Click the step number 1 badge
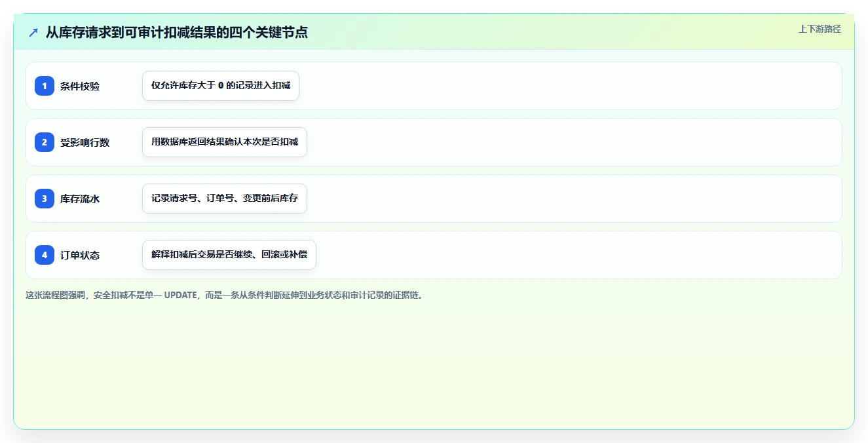Viewport: 868px width, 443px height. tap(45, 86)
